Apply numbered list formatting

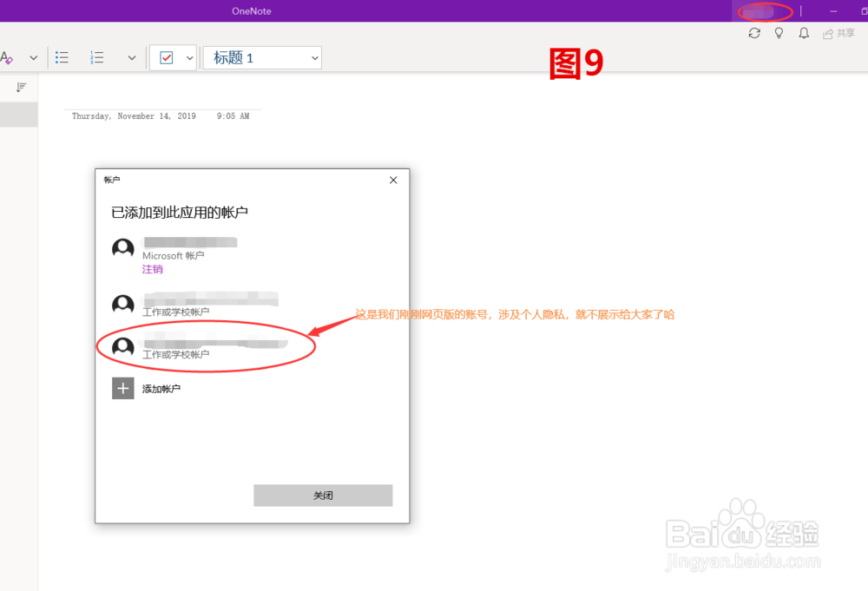97,56
